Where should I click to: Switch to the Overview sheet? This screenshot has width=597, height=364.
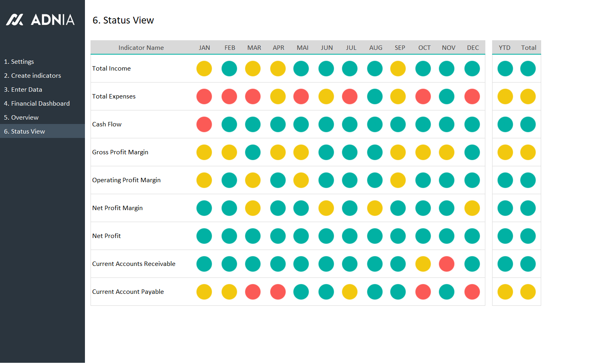22,118
